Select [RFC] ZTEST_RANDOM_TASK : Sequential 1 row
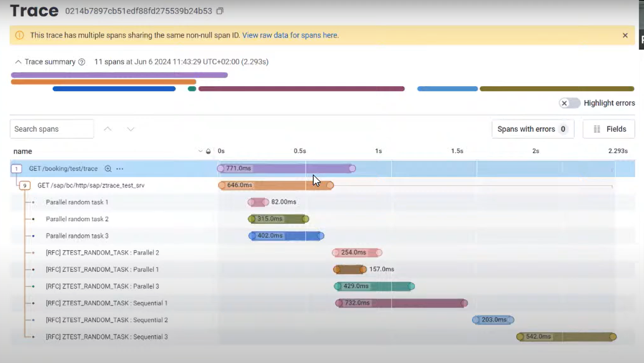 pos(322,303)
